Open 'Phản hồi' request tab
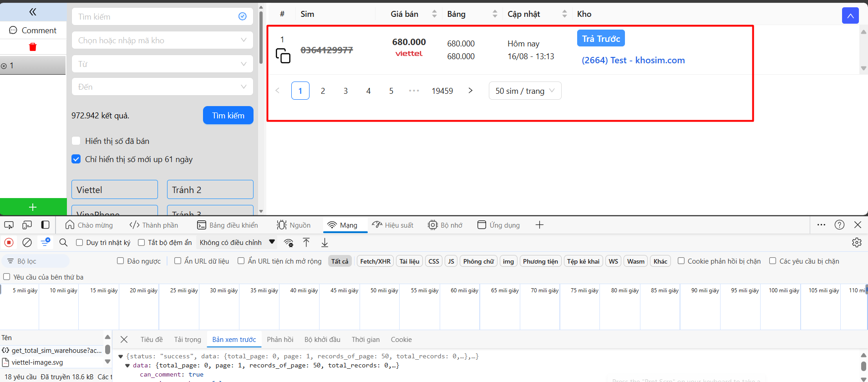 tap(280, 340)
